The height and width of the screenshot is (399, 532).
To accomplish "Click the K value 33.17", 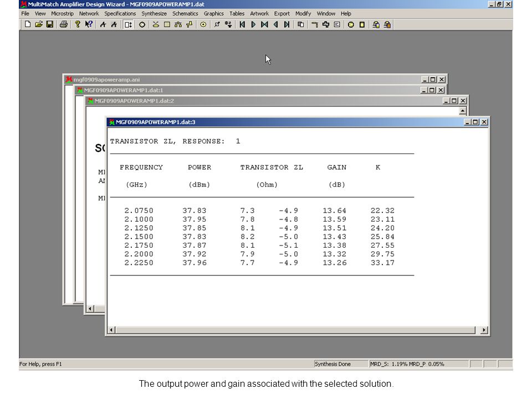I will coord(382,263).
